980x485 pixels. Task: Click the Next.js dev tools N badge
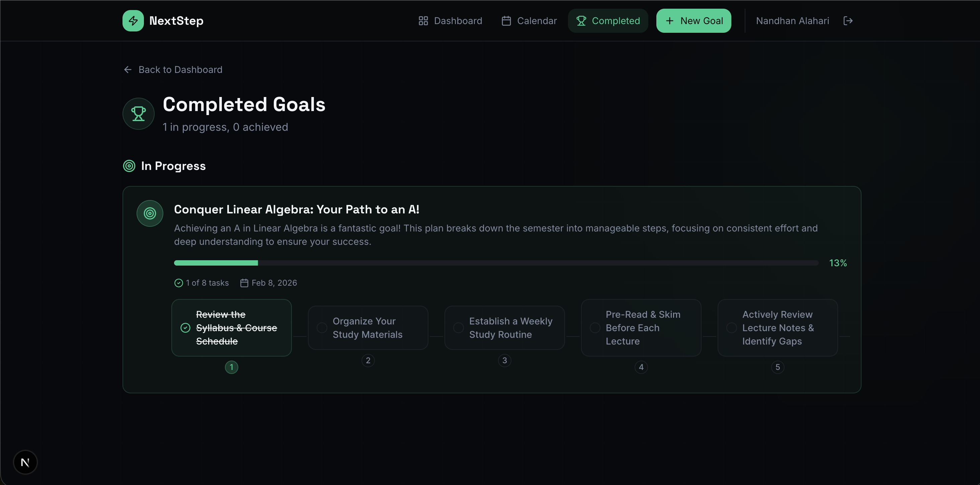click(25, 462)
